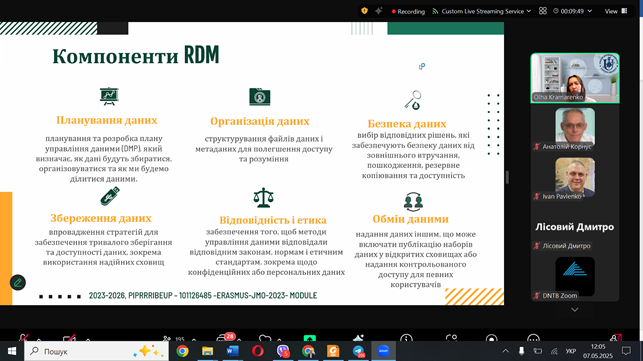Screen dimensions: 643x361
Task: Unmute the microphone in Zoom toolbar
Action: 24,338
